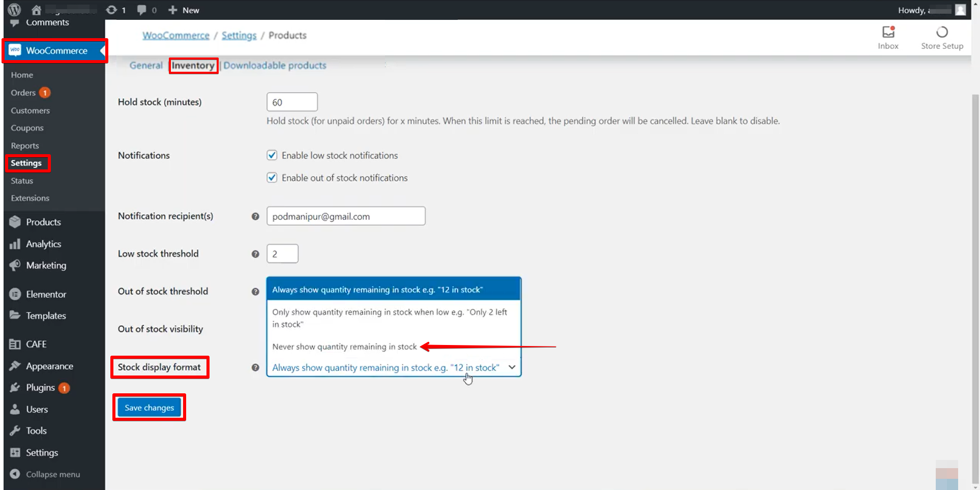This screenshot has height=490, width=980.
Task: Click the Hold stock minutes field
Action: click(x=292, y=102)
